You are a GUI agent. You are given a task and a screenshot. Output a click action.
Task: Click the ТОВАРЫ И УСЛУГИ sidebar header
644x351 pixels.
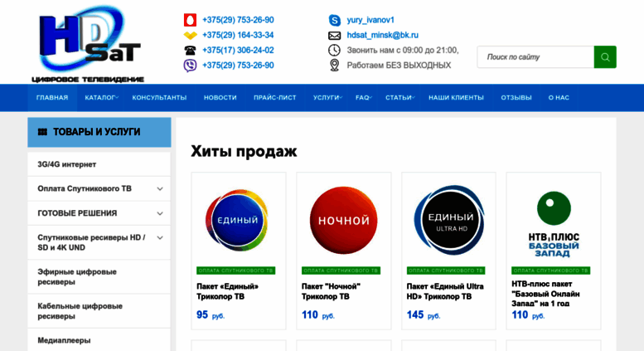coord(99,132)
